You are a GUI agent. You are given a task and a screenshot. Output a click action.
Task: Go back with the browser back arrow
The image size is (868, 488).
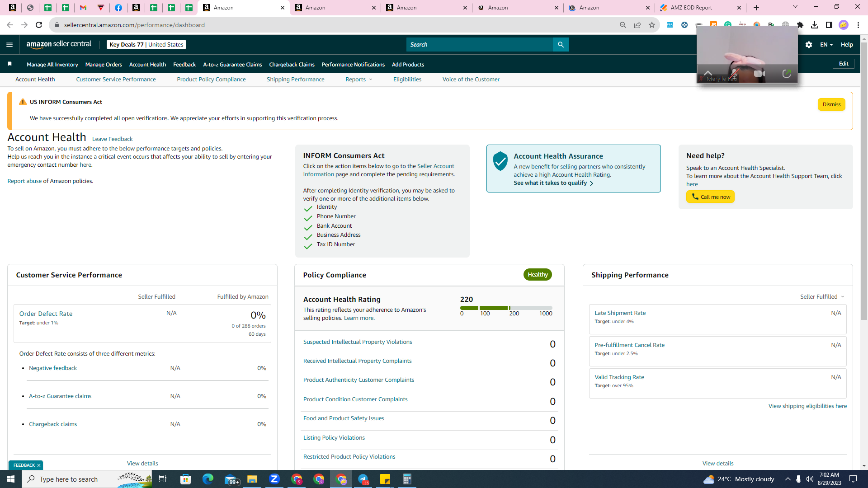10,25
